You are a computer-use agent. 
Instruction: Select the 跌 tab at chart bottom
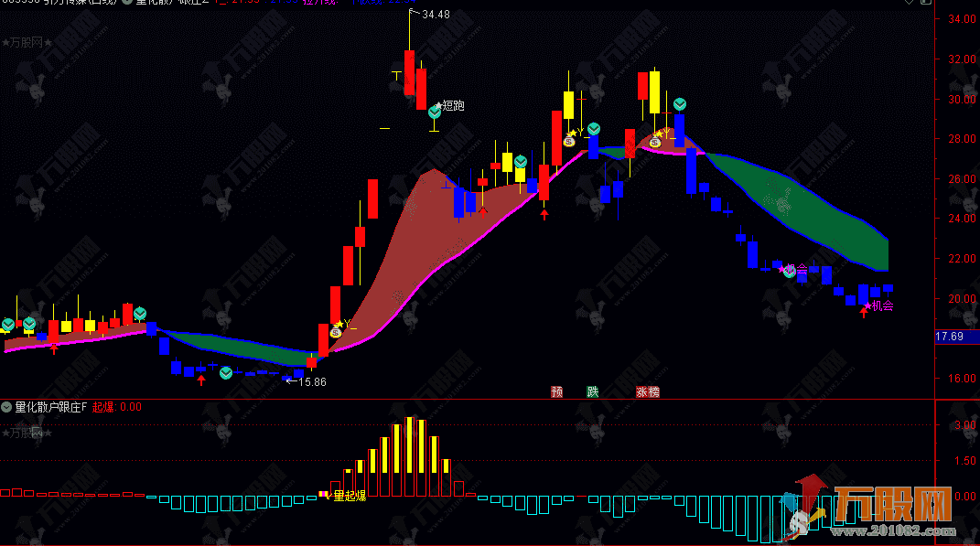pyautogui.click(x=592, y=391)
